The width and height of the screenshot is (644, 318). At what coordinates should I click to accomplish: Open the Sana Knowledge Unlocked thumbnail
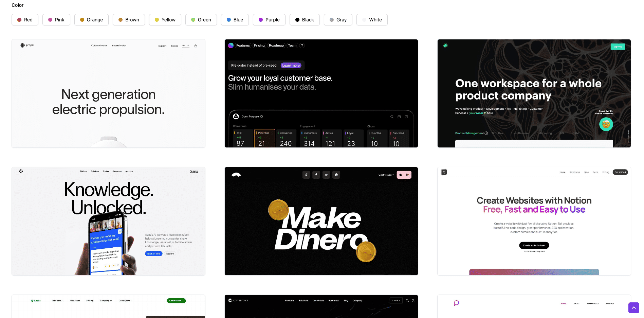[108, 221]
